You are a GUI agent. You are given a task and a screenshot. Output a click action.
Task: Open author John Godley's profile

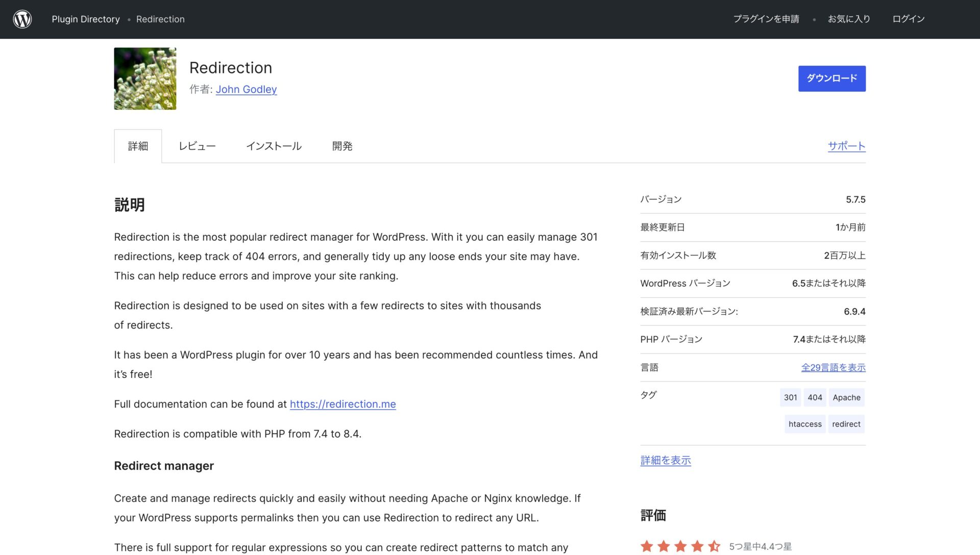point(246,89)
